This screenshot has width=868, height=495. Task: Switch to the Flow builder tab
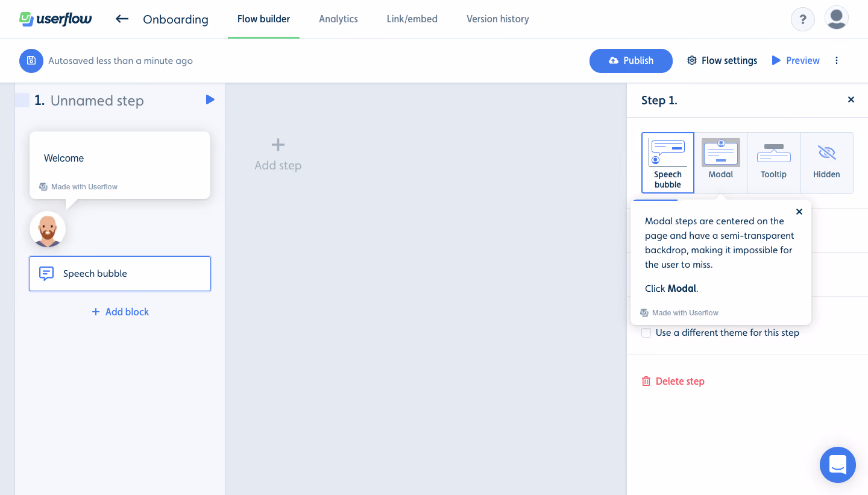click(x=263, y=19)
